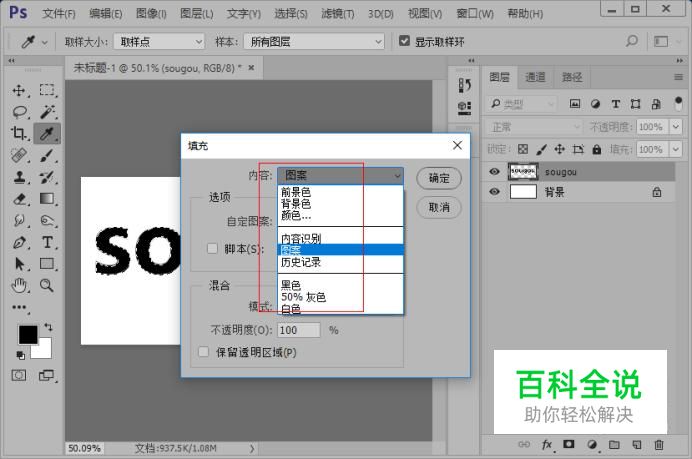Screen dimensions: 692x459
Task: Toggle lock position icon
Action: pyautogui.click(x=560, y=149)
